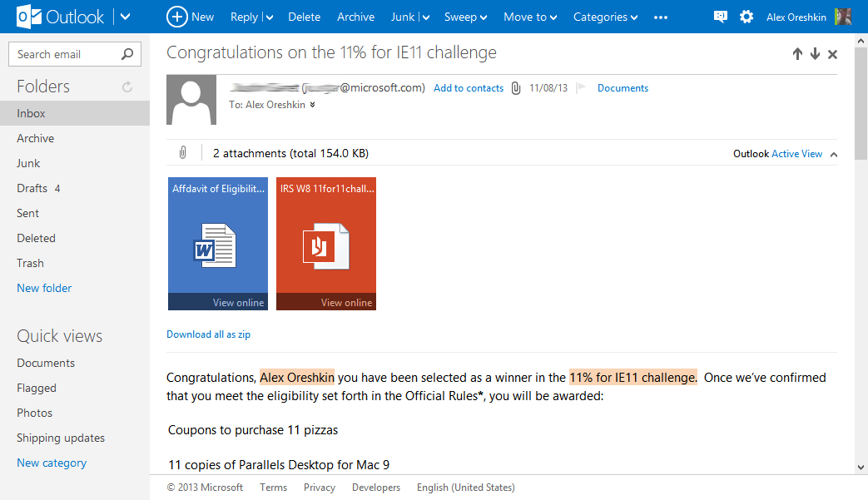868x500 pixels.
Task: Close the open message with X
Action: [x=832, y=54]
